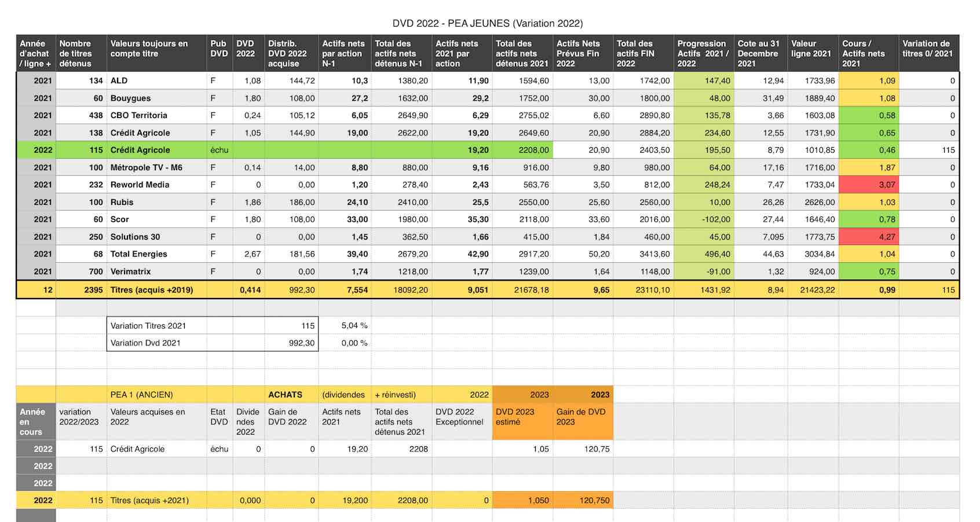Select the 'Pub DVD' column header
The width and height of the screenshot is (980, 522).
pyautogui.click(x=220, y=53)
